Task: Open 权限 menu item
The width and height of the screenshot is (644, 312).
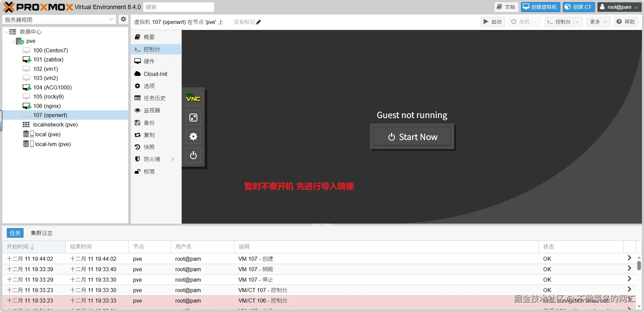Action: (156, 172)
